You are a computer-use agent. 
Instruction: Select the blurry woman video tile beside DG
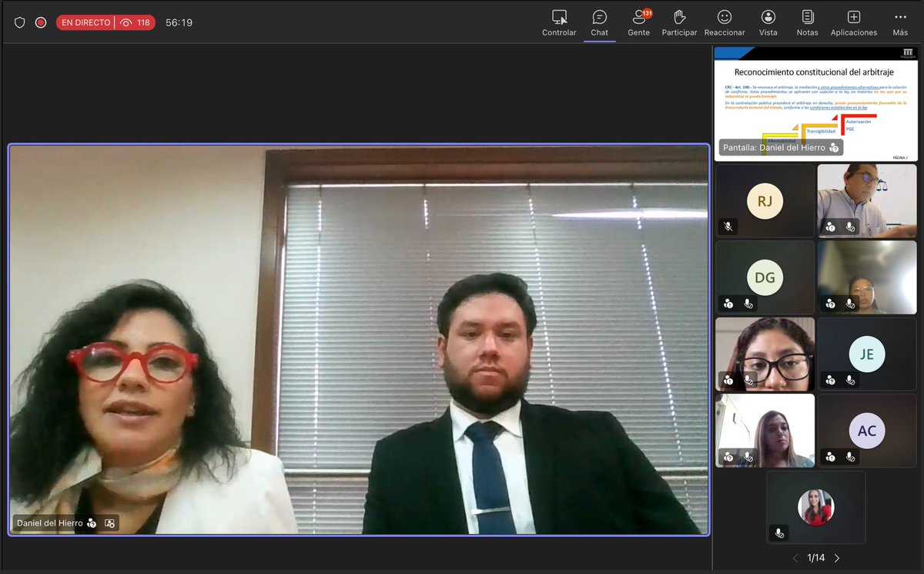tap(867, 277)
